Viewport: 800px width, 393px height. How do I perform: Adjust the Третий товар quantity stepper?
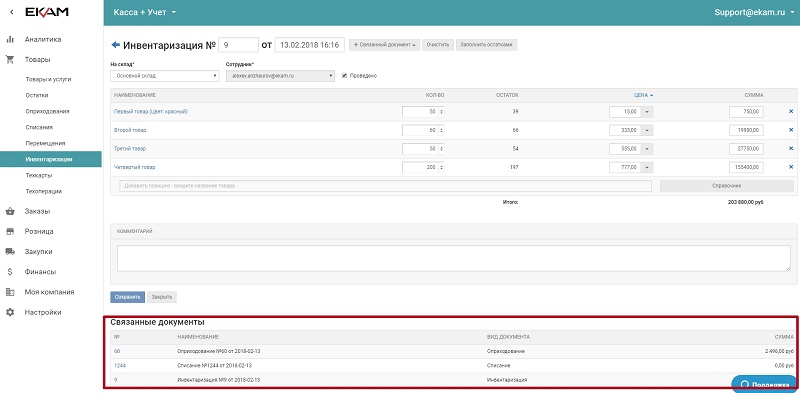[x=441, y=149]
